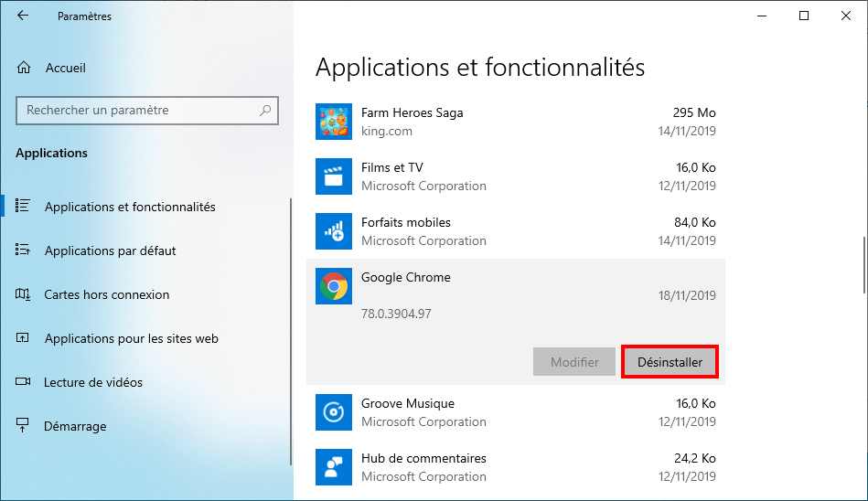Close the Paramètres window
The height and width of the screenshot is (501, 868).
[x=846, y=16]
